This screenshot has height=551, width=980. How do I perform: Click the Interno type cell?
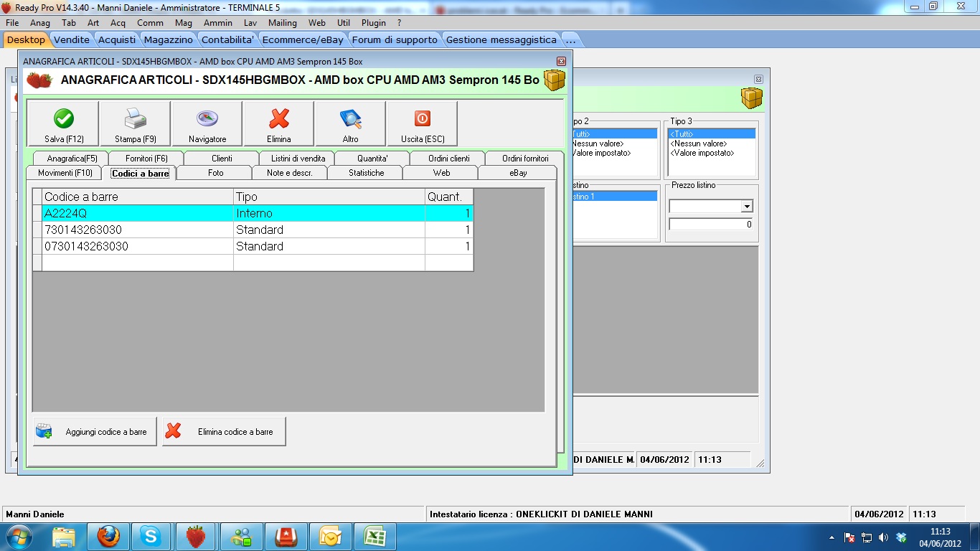point(329,213)
